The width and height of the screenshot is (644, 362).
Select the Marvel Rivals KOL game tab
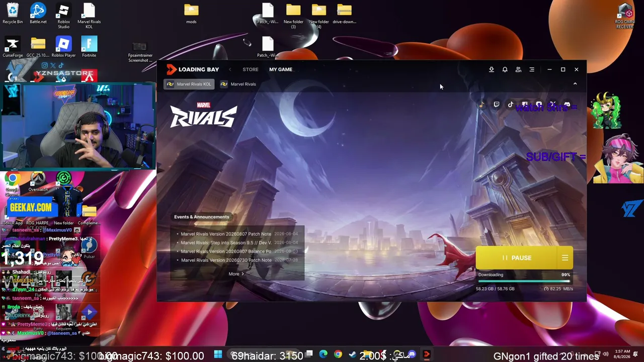(x=189, y=84)
